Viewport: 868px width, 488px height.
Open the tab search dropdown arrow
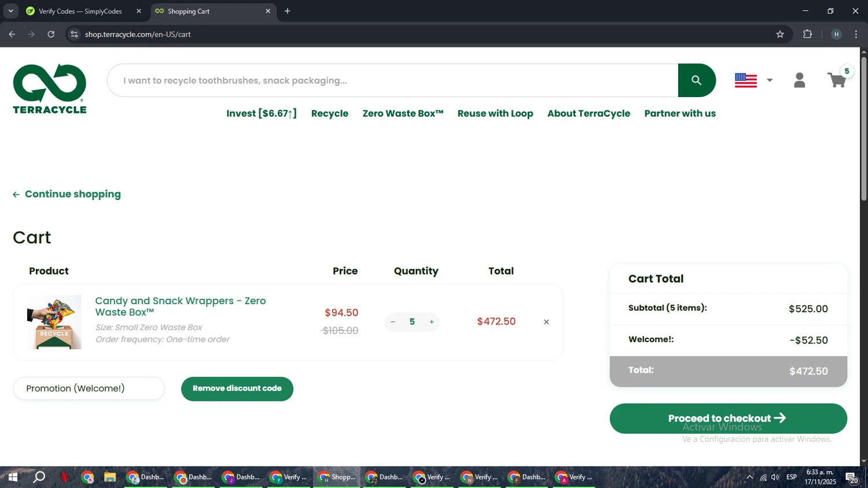[10, 11]
